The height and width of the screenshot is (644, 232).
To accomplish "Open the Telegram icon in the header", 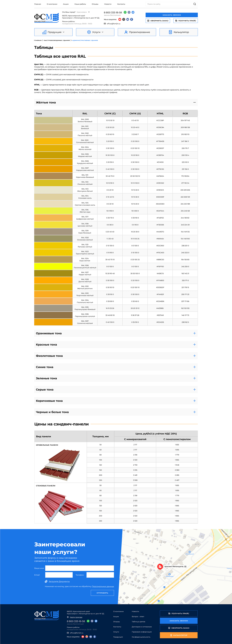I will [x=133, y=12].
